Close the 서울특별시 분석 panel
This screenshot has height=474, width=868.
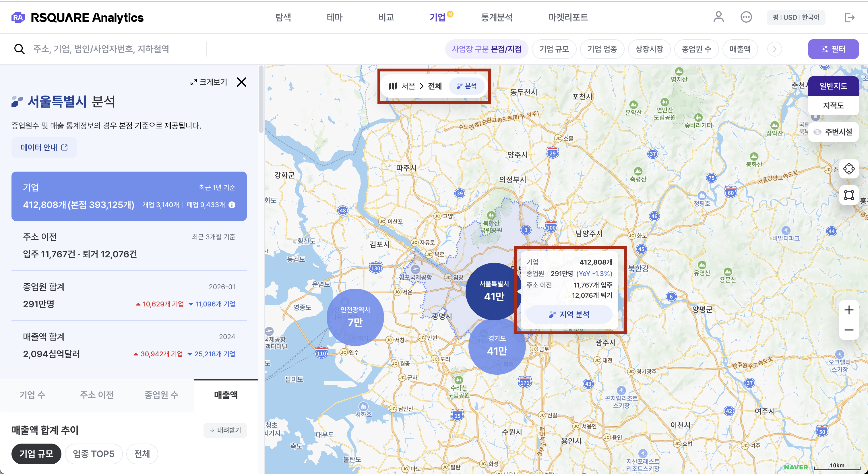[x=242, y=82]
